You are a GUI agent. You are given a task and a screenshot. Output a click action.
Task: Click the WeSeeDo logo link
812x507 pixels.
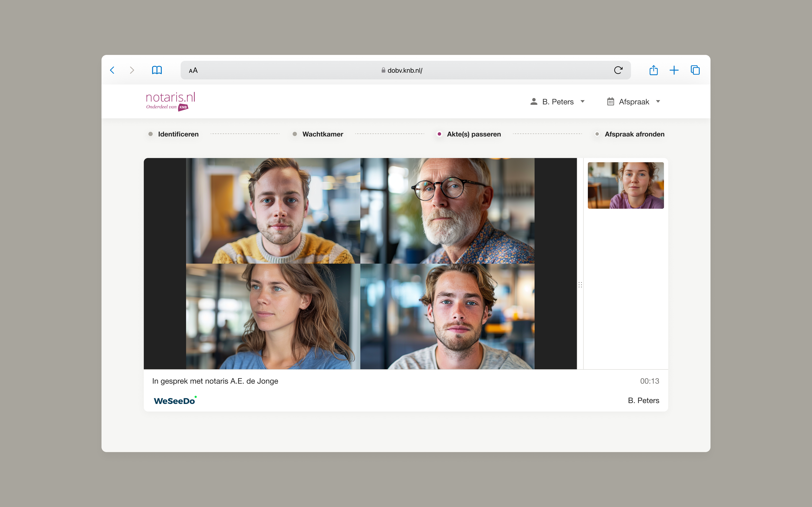(175, 401)
